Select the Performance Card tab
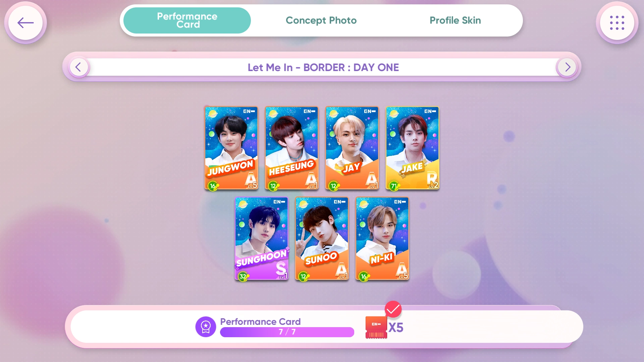Viewport: 644px width, 362px height. [187, 20]
